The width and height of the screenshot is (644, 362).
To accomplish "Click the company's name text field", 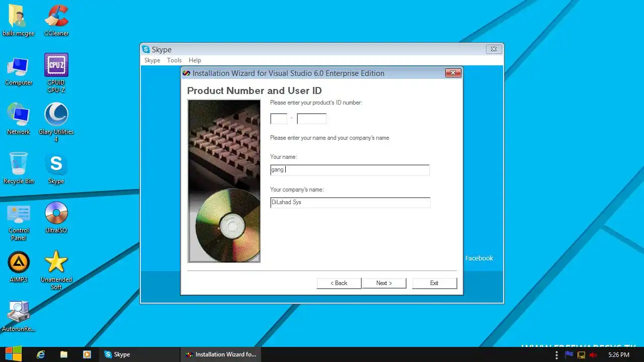I will [x=350, y=203].
